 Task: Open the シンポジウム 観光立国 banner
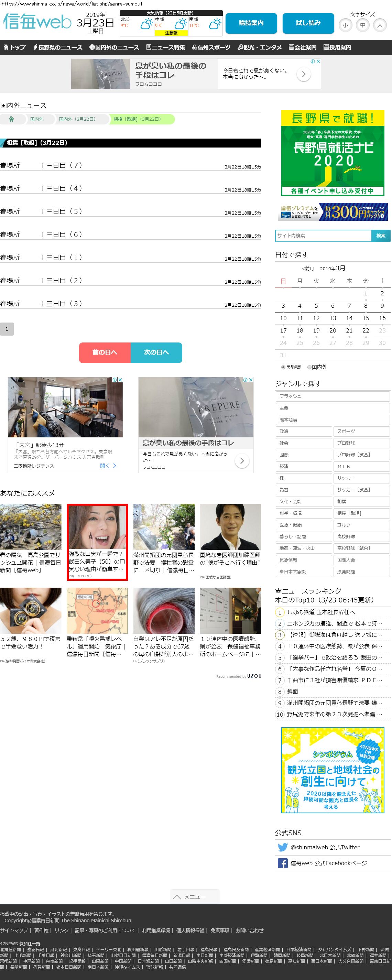tap(333, 770)
